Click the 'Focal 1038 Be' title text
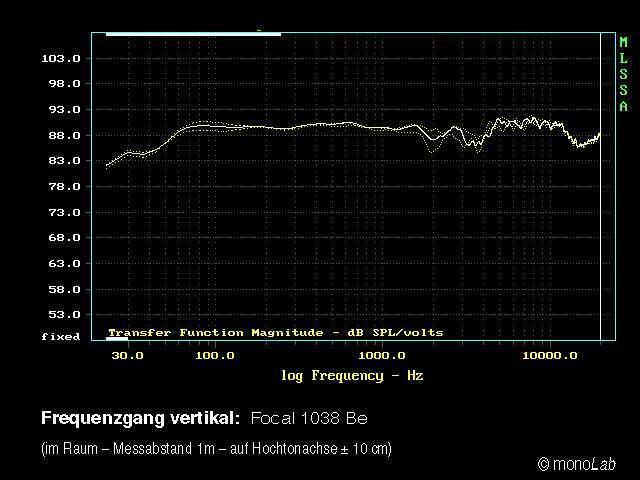 pos(309,418)
